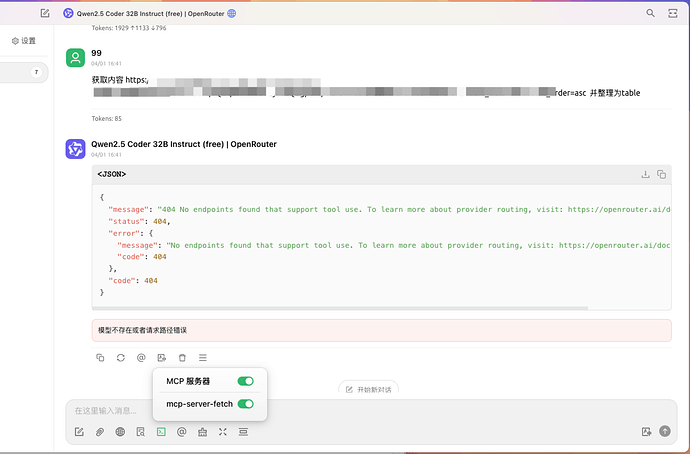Screen dimensions: 690x454
Task: Delete the assistant message with trash icon
Action: pyautogui.click(x=182, y=358)
